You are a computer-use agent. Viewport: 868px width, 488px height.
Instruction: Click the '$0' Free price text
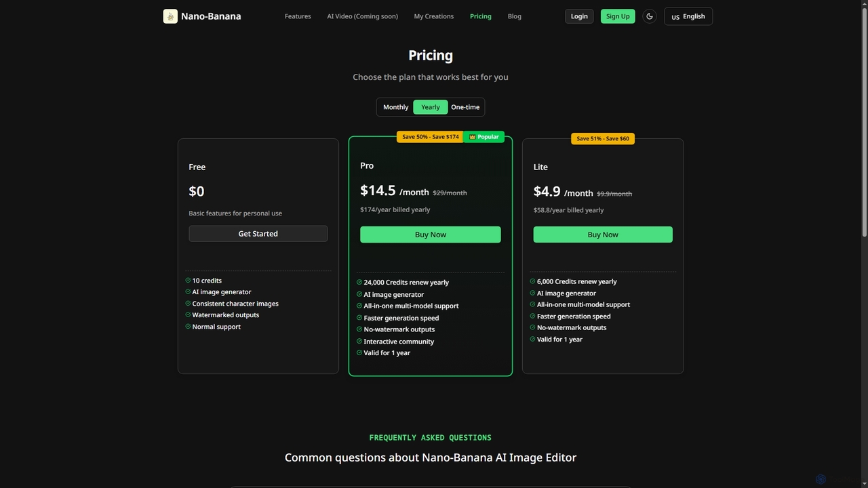197,192
